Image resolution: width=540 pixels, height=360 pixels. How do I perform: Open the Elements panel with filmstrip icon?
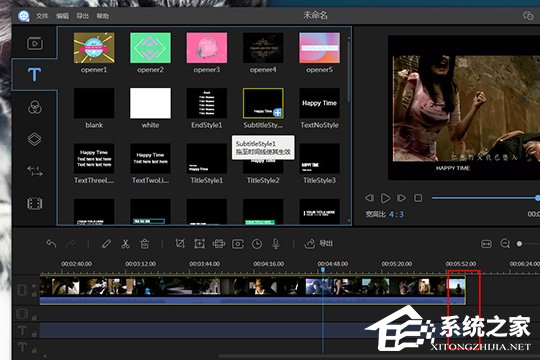(x=35, y=204)
